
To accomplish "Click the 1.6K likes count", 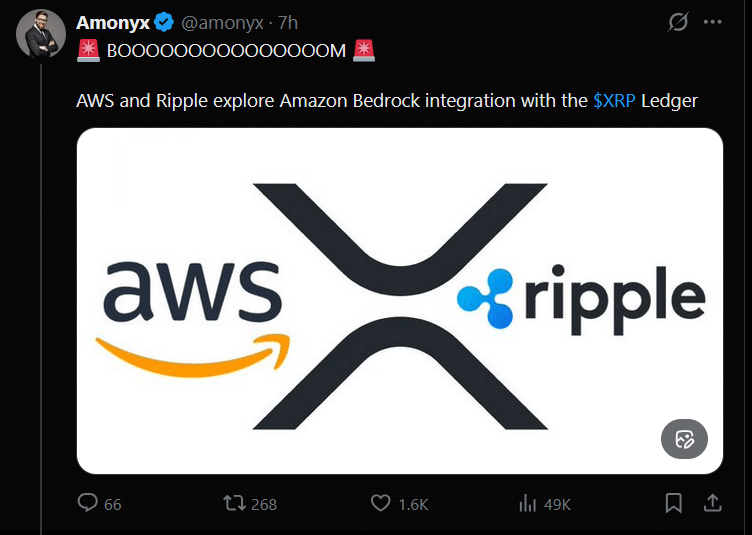I will pyautogui.click(x=413, y=504).
